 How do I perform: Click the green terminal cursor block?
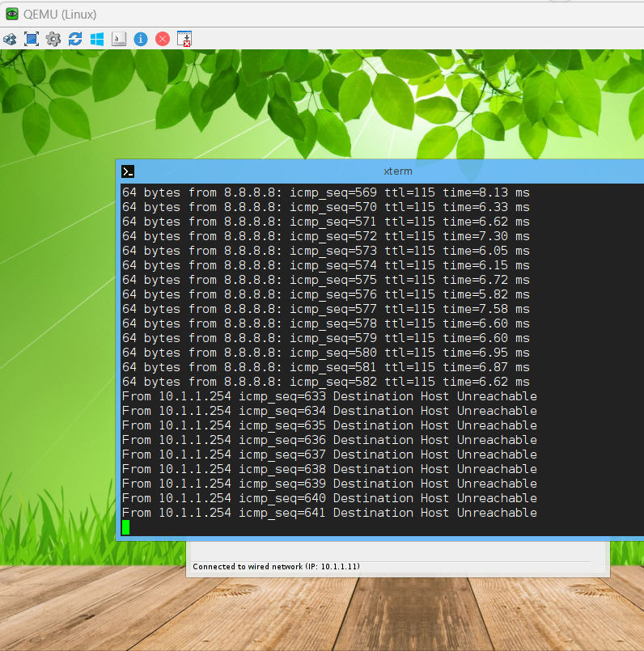pos(126,527)
